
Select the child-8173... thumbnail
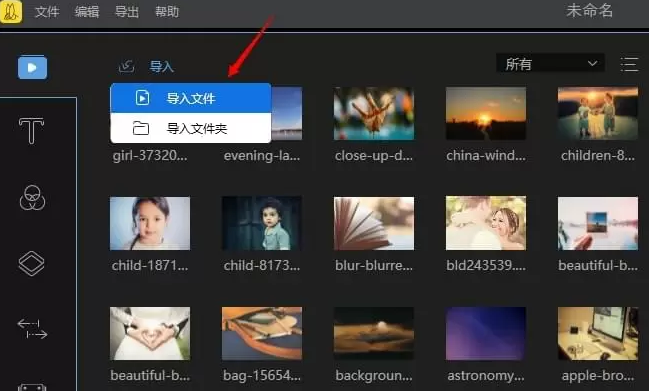tap(262, 223)
